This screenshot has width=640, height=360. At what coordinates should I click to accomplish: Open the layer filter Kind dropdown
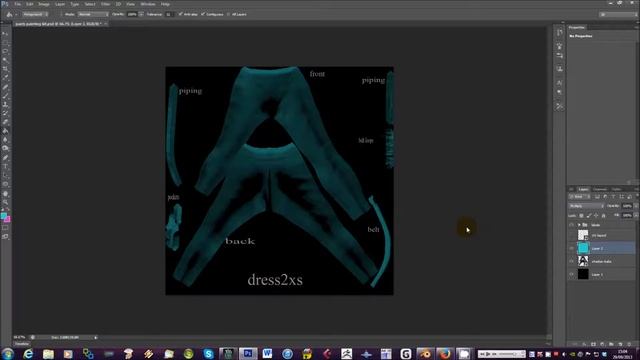click(580, 197)
